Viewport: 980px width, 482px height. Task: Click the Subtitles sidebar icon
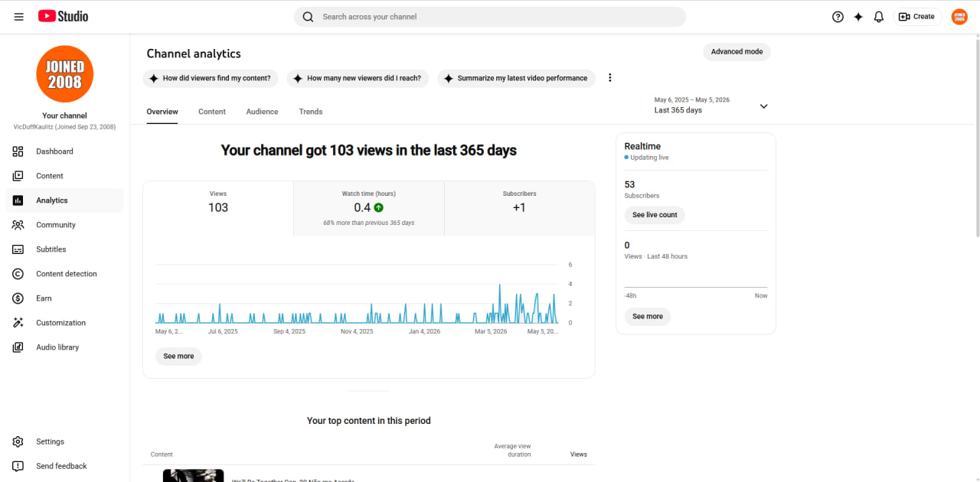(18, 249)
